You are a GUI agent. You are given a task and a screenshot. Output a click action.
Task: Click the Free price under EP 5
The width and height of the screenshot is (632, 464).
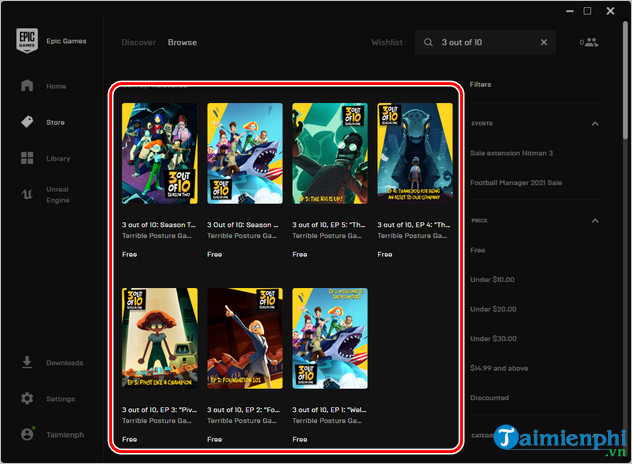tap(299, 254)
